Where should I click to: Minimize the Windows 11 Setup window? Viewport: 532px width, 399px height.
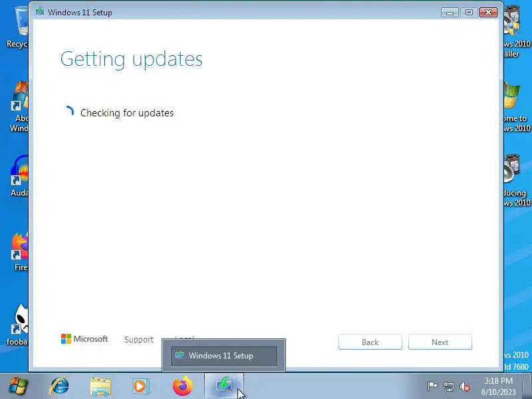coord(450,13)
